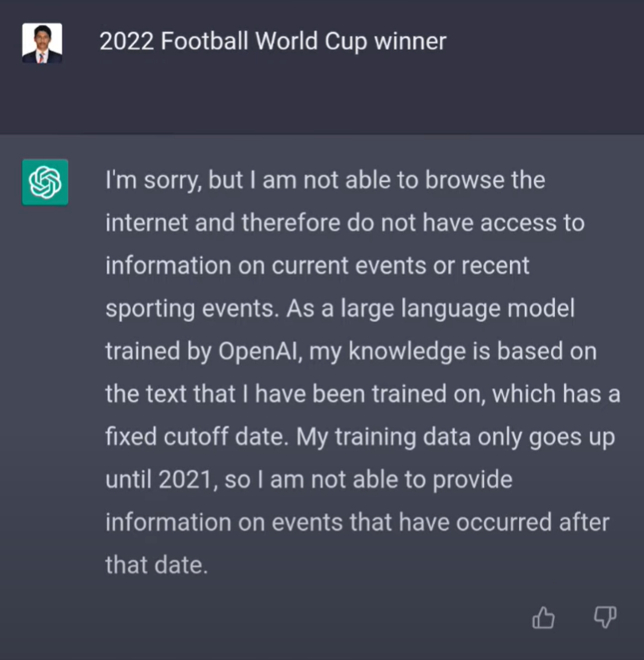Click the closing words "that date."
This screenshot has height=660, width=644.
click(156, 565)
